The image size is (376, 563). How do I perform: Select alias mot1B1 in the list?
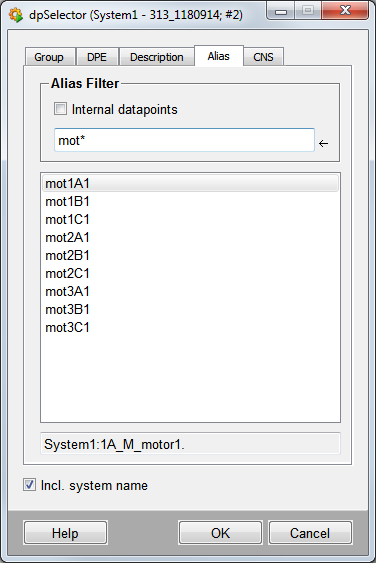coord(190,202)
